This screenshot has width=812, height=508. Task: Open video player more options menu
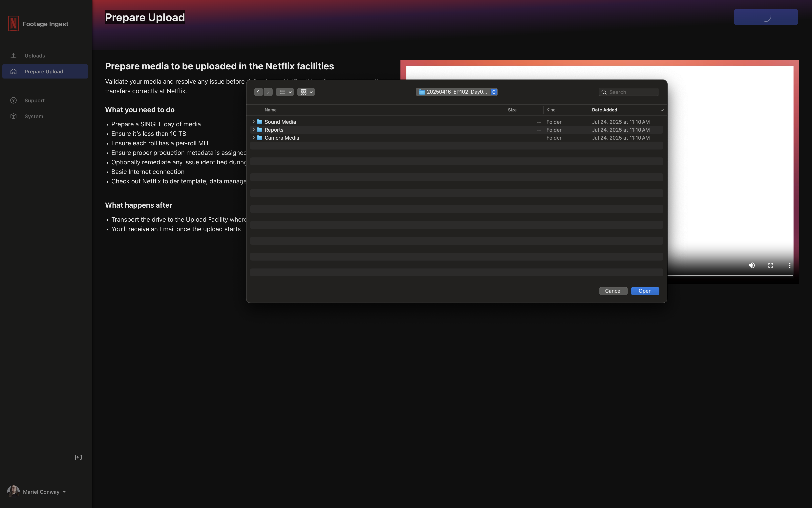(x=789, y=265)
